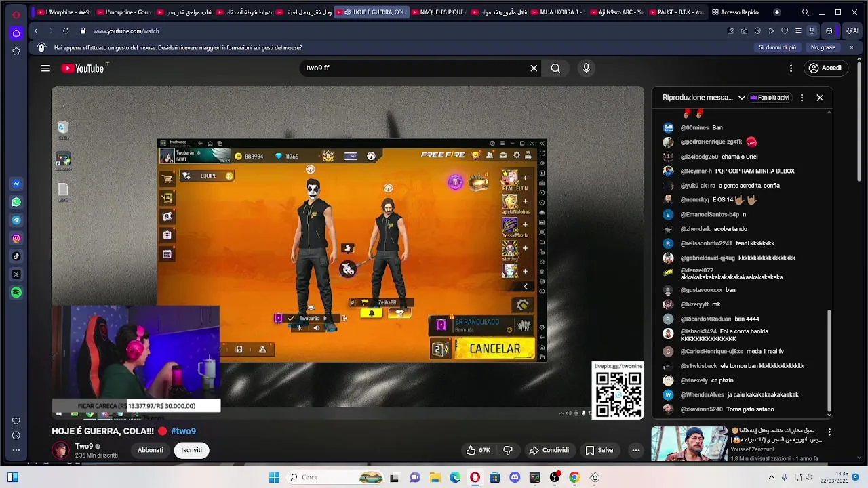Click the Salva save button
Screen dimensions: 868x488
(599, 450)
